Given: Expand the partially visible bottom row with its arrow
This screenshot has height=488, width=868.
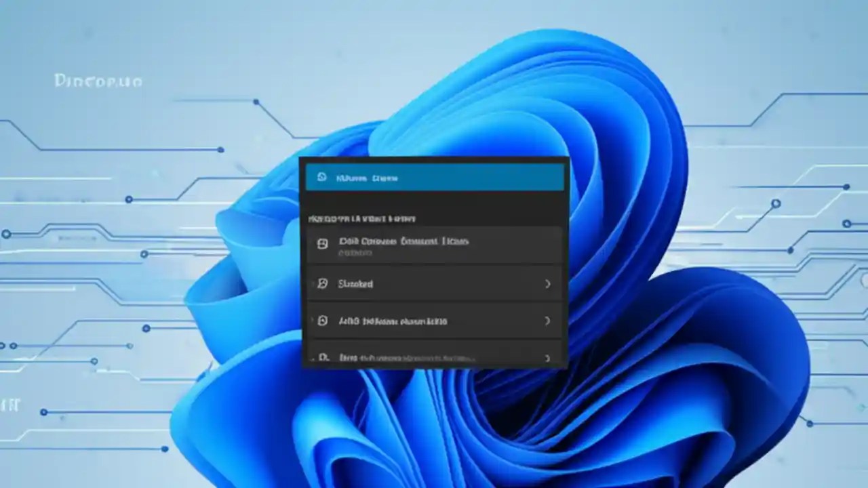Looking at the screenshot, I should tap(547, 358).
